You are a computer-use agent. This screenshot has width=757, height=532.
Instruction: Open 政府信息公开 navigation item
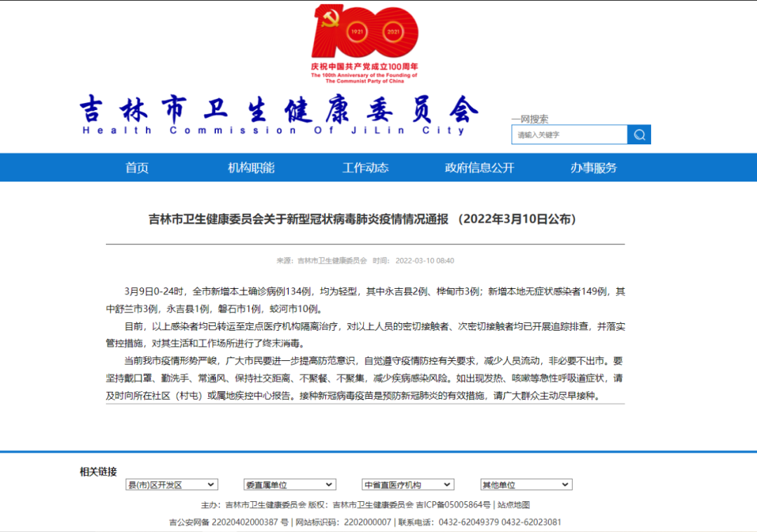click(479, 167)
